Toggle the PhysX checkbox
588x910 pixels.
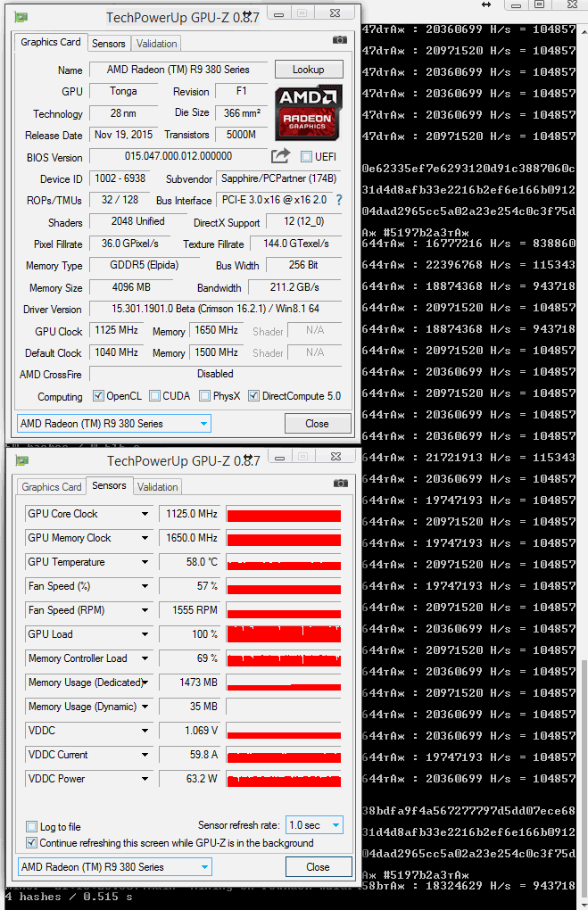(x=204, y=396)
